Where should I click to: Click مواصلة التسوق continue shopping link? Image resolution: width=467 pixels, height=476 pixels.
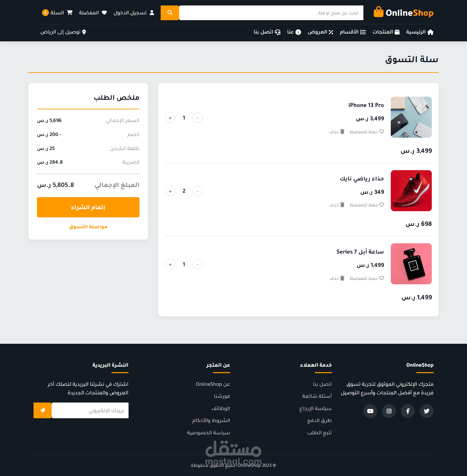coord(88,227)
